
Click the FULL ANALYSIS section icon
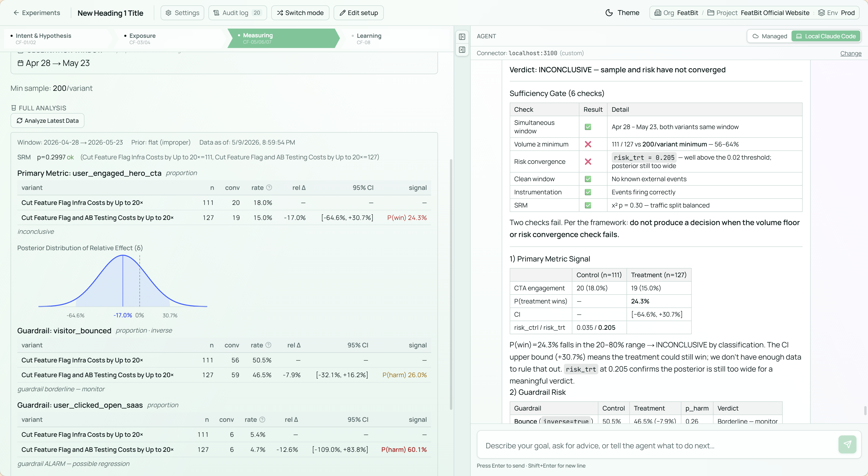(x=13, y=108)
